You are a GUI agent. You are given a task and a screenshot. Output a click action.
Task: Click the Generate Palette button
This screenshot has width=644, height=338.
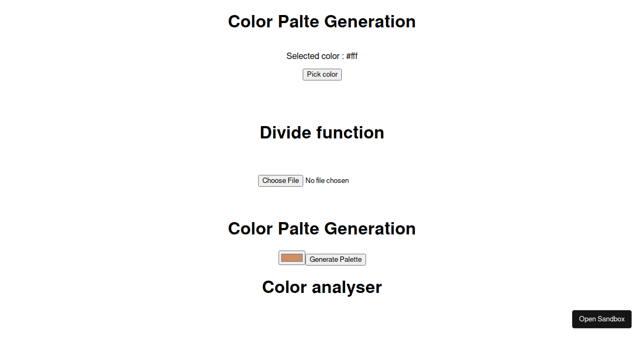tap(336, 260)
